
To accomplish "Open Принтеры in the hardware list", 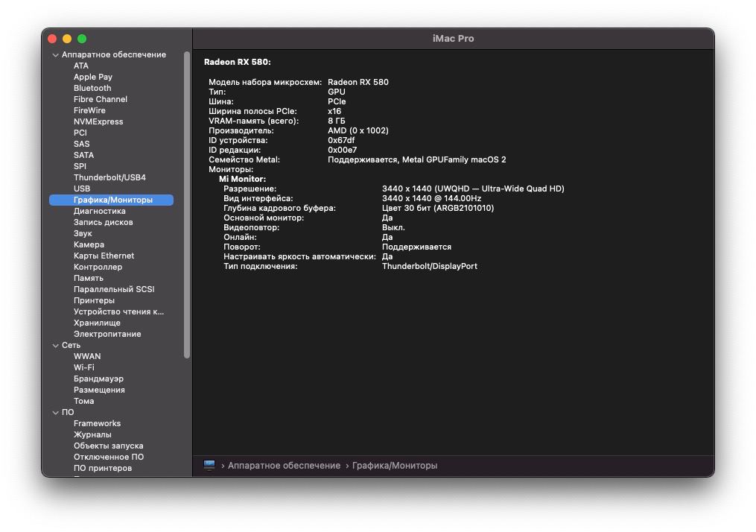I will coord(94,300).
